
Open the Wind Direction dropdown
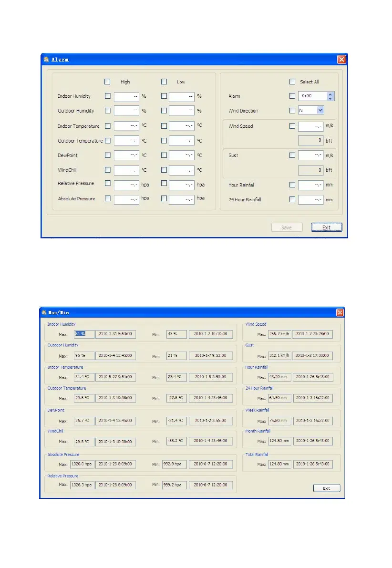320,110
